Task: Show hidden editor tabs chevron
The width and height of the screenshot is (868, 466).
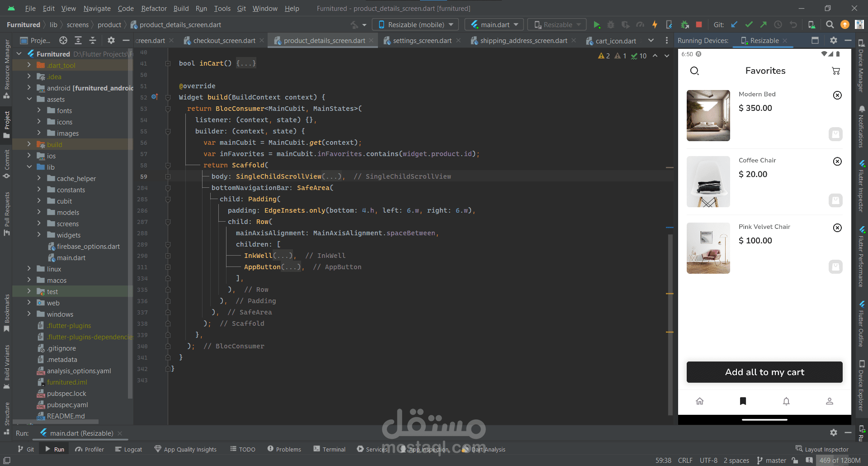Action: pos(651,41)
